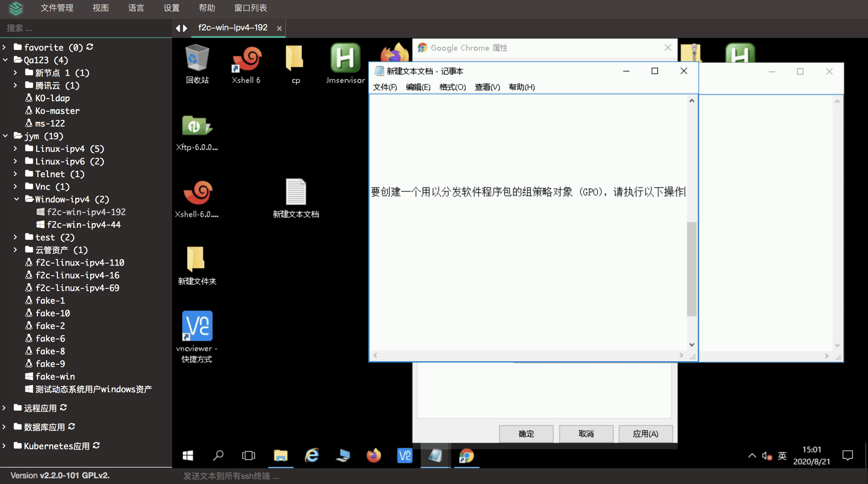Expand Linux-ipv4 (5) folder
The image size is (868, 484).
15,148
